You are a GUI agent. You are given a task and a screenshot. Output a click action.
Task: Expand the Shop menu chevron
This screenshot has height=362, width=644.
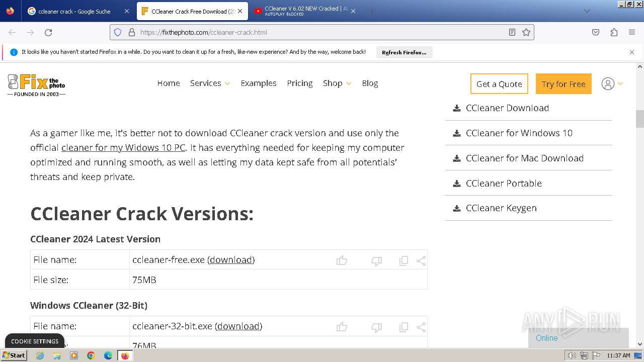coord(349,83)
